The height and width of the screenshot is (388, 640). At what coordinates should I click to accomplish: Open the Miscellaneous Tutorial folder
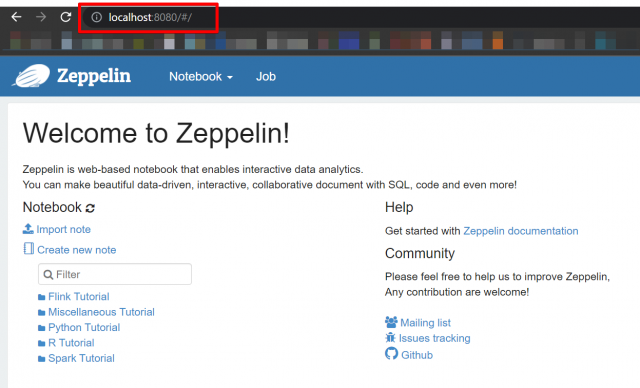[101, 312]
